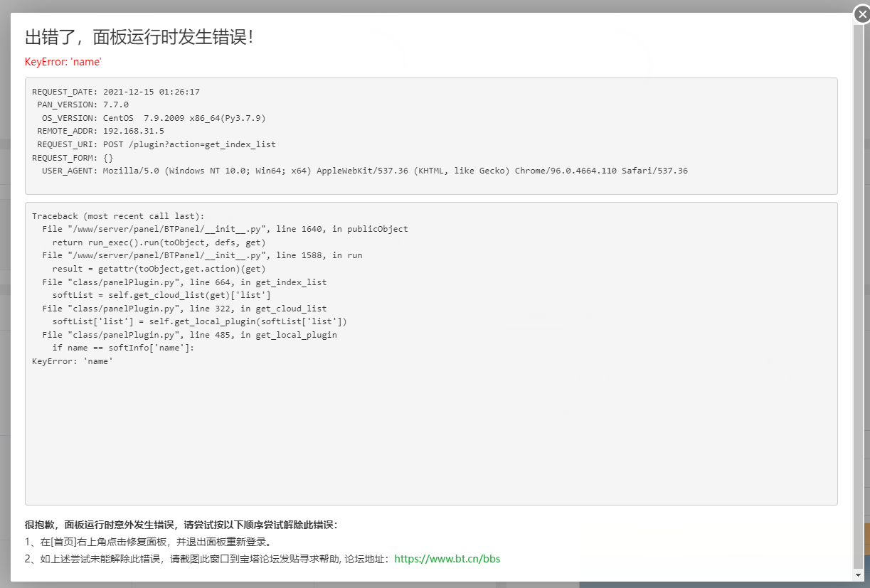Click the return run_exec().run line
The image size is (870, 588).
click(159, 242)
